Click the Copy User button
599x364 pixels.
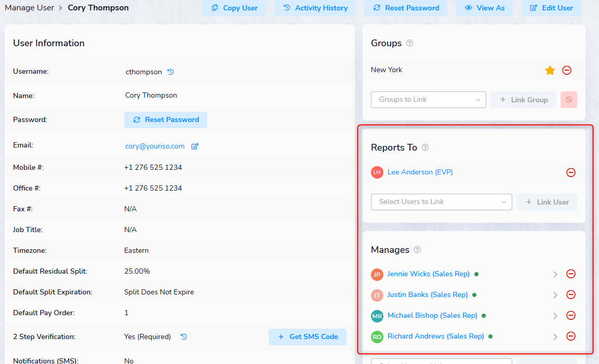click(x=234, y=8)
